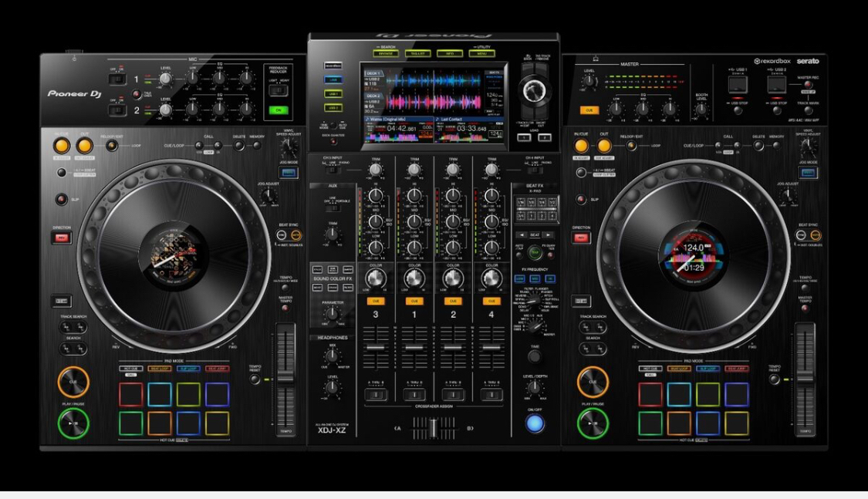Engage BEAT SYNC on the right deck
Screen dimensions: 868x499
[x=799, y=234]
